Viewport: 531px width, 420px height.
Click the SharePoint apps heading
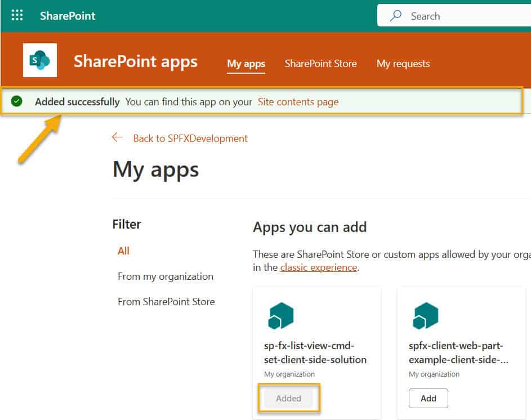136,61
